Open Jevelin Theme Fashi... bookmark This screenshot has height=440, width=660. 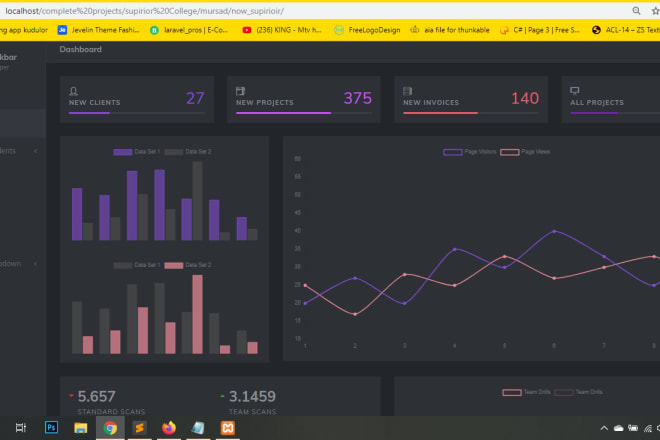98,30
